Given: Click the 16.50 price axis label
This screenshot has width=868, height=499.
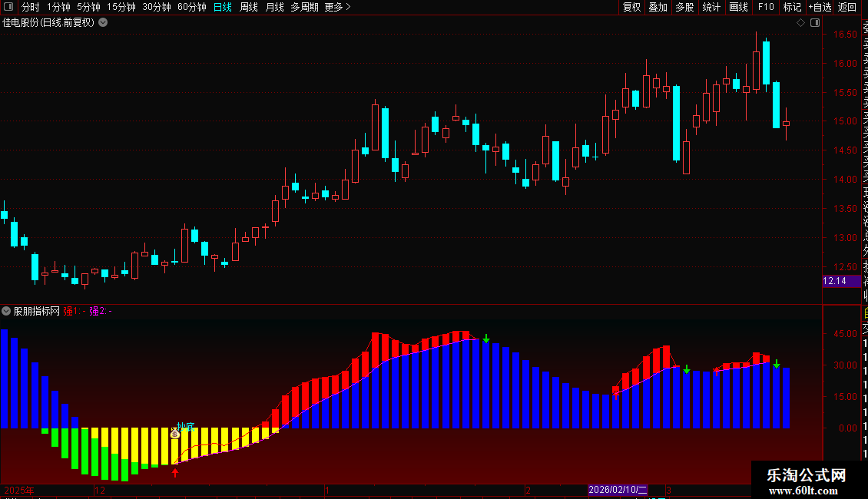Looking at the screenshot, I should (845, 35).
